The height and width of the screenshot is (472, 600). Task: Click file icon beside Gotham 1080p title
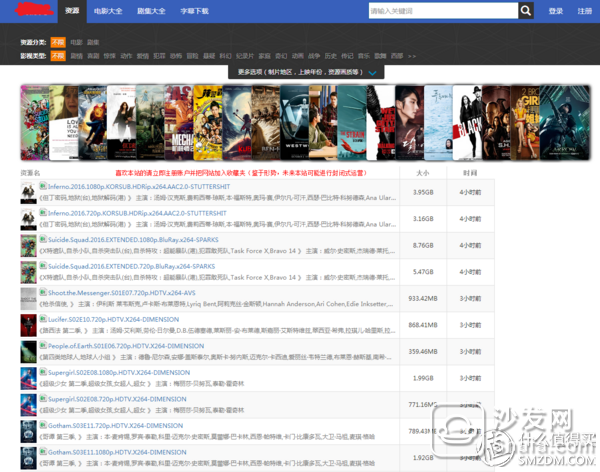pos(43,451)
